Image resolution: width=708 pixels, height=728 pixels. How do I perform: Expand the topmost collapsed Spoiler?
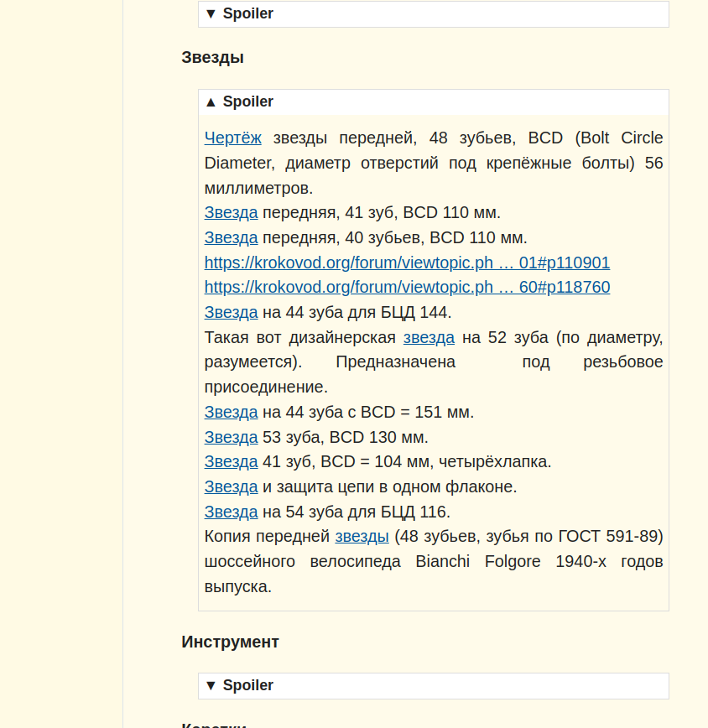coord(240,13)
